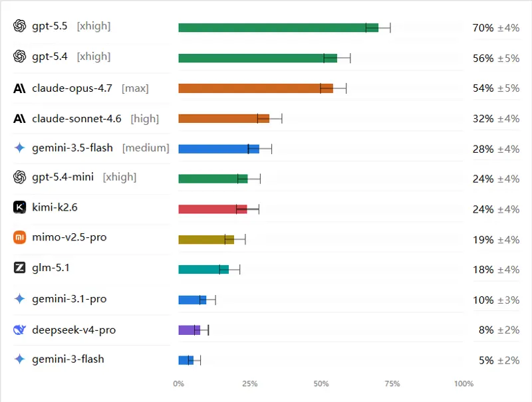Select the claude-opus-4.7 model label

point(72,88)
